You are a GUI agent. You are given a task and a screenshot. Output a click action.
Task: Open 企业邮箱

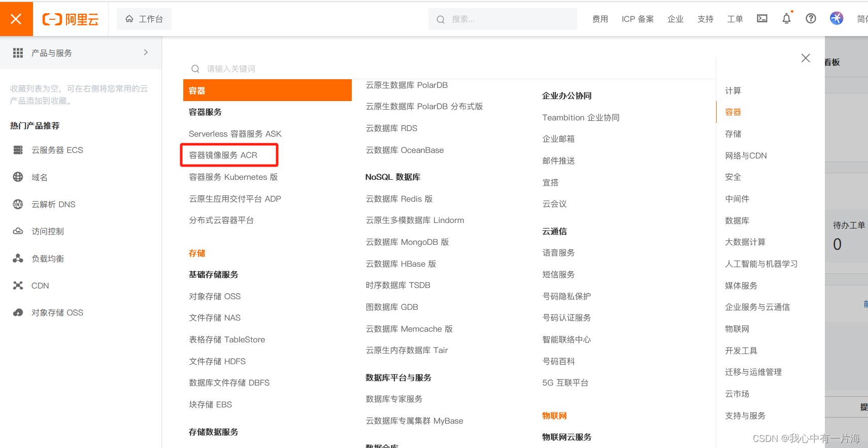click(x=558, y=139)
